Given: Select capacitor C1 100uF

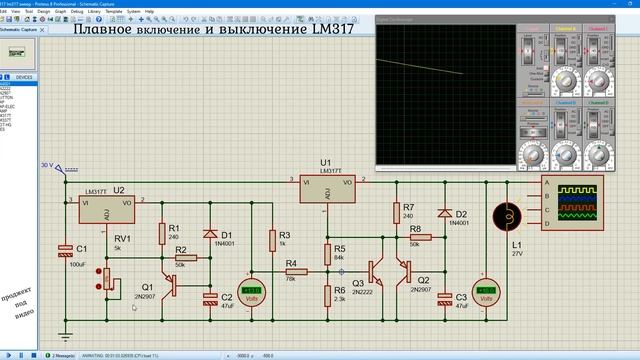Looking at the screenshot, I should point(65,251).
